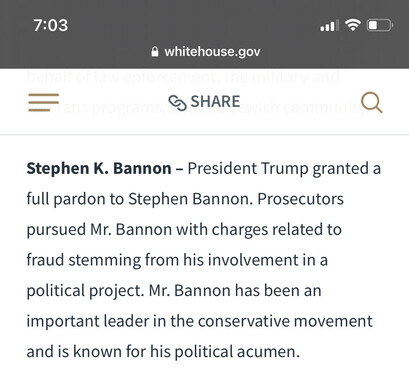Open the magnifying glass search
This screenshot has height=392, width=409.
point(372,102)
